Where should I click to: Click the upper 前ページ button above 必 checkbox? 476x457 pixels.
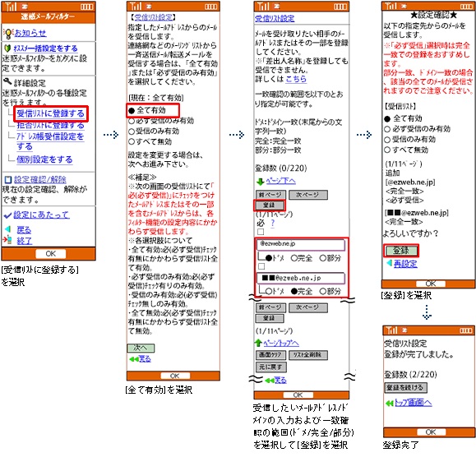(x=270, y=195)
